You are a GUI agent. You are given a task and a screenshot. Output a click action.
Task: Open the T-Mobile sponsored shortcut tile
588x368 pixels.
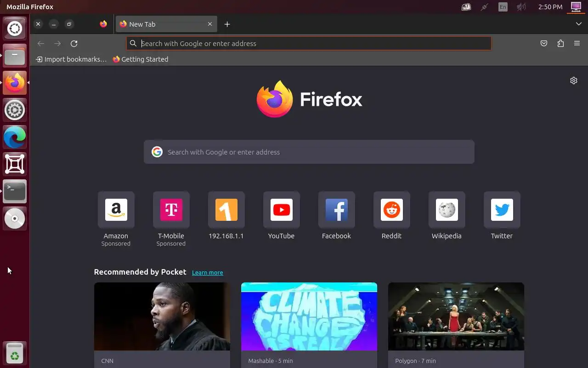coord(171,210)
